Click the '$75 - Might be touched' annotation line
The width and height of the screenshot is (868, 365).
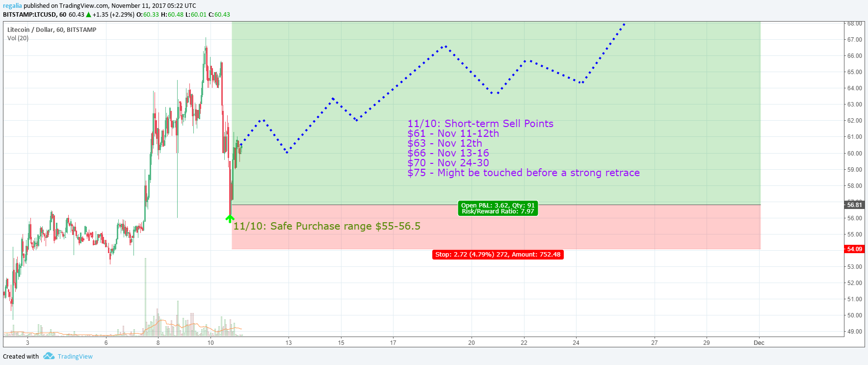pos(524,173)
